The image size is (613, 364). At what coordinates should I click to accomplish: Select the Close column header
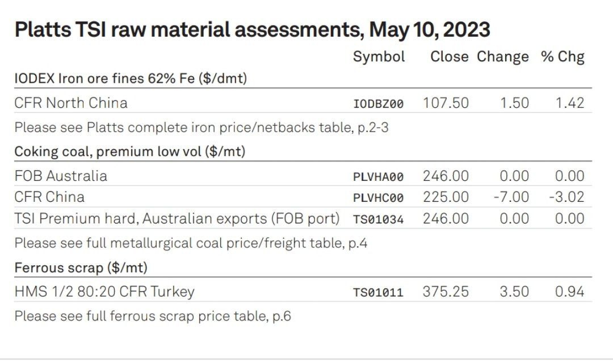pos(449,57)
